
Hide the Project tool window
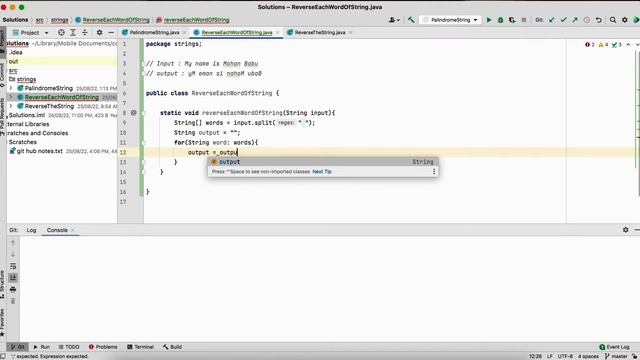[111, 32]
